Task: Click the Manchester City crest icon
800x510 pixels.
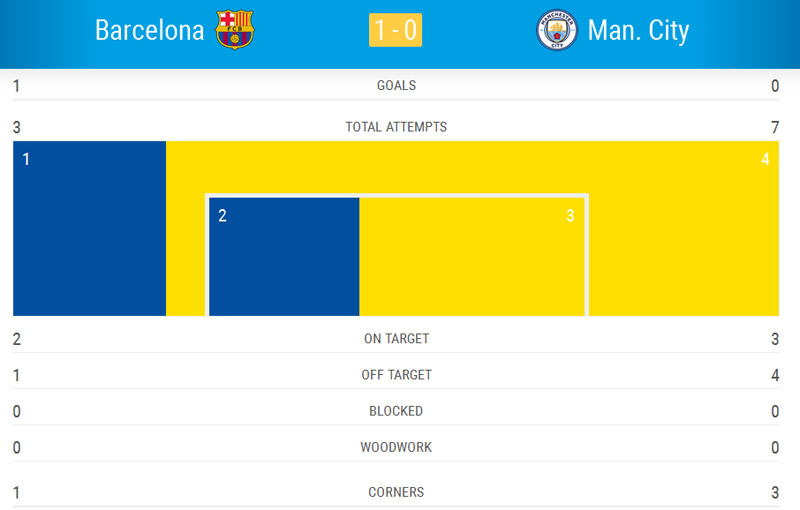Action: pos(557,30)
